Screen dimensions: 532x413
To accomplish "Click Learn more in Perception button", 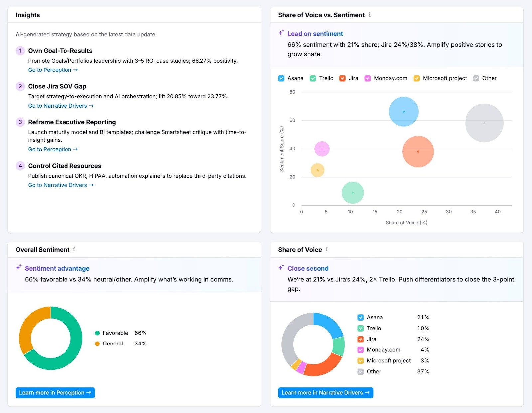I will point(55,393).
